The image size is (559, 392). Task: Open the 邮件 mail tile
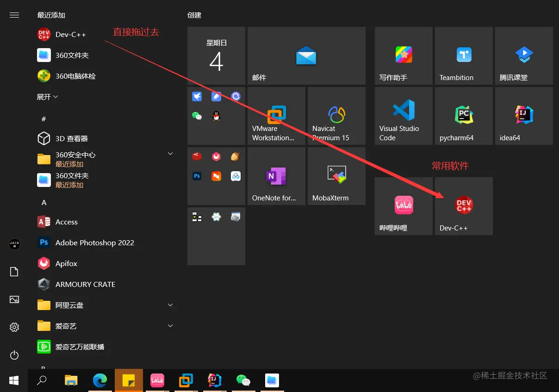[306, 56]
